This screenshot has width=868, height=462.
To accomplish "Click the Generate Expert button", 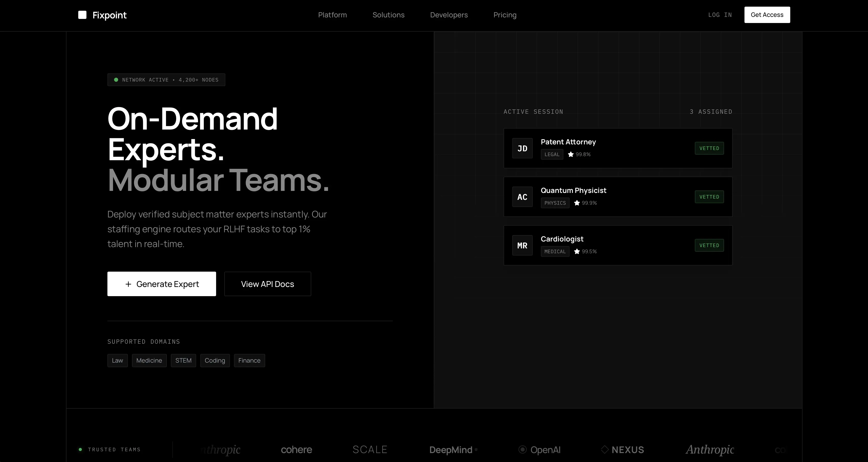I will tap(161, 284).
